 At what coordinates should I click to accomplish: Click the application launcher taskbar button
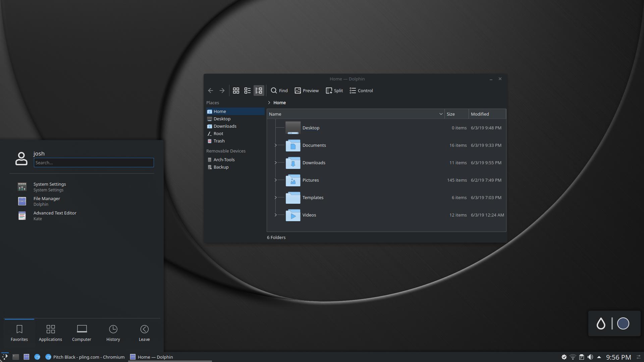click(5, 357)
